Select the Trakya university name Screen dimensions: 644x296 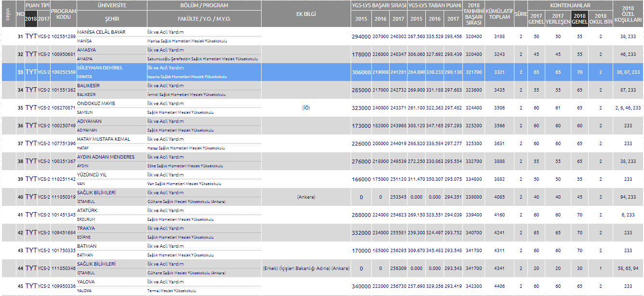[86, 229]
